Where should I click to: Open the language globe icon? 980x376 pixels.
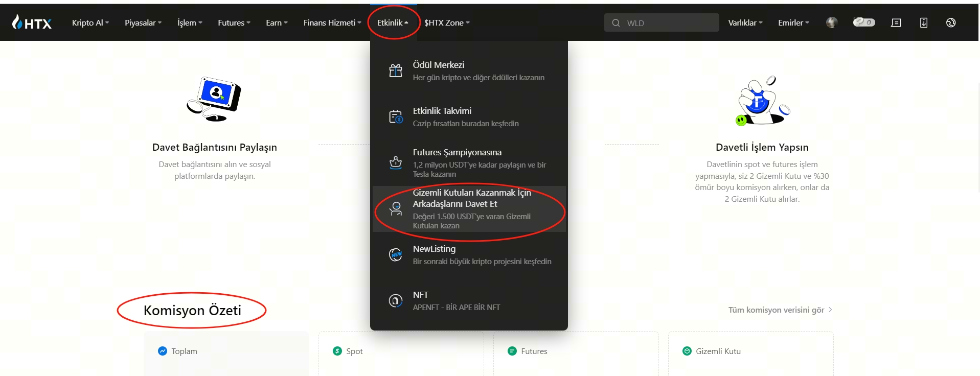(x=951, y=22)
